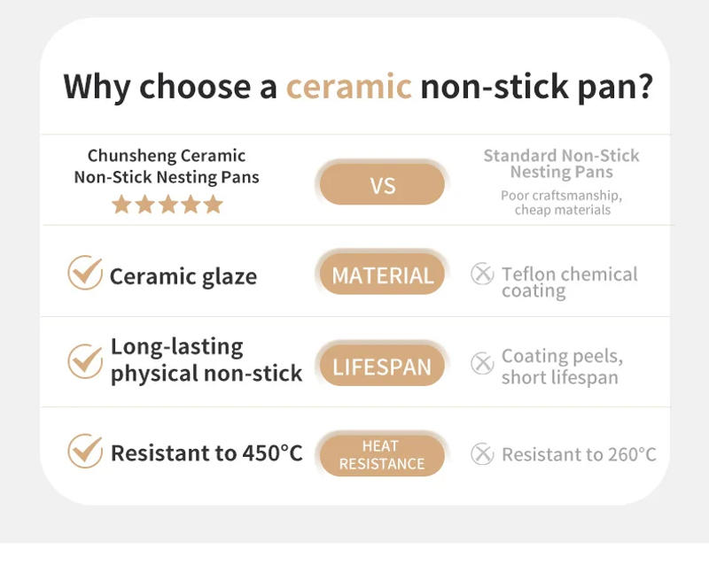This screenshot has height=588, width=709.
Task: Click the X icon beside Coating peels
Action: click(x=482, y=363)
